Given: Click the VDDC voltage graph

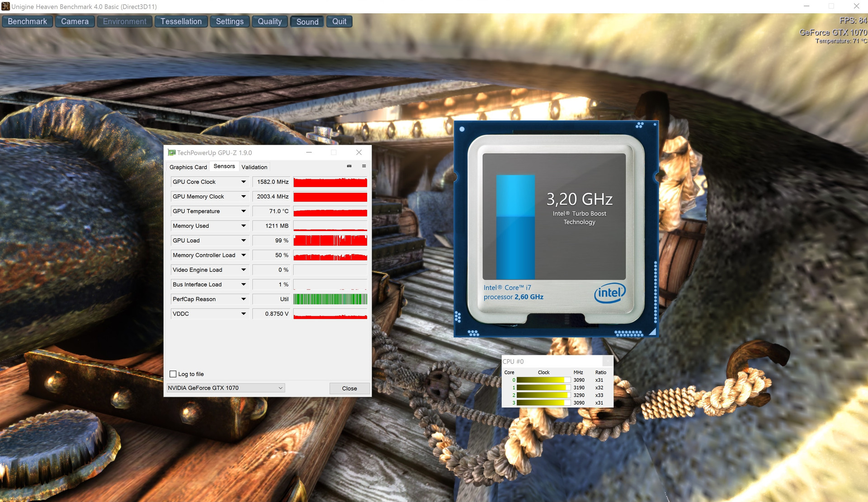Looking at the screenshot, I should tap(330, 314).
